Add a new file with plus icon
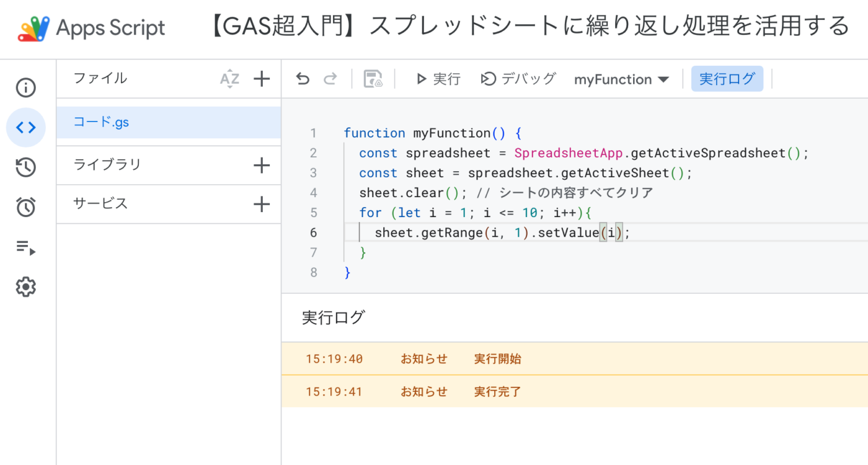 262,79
